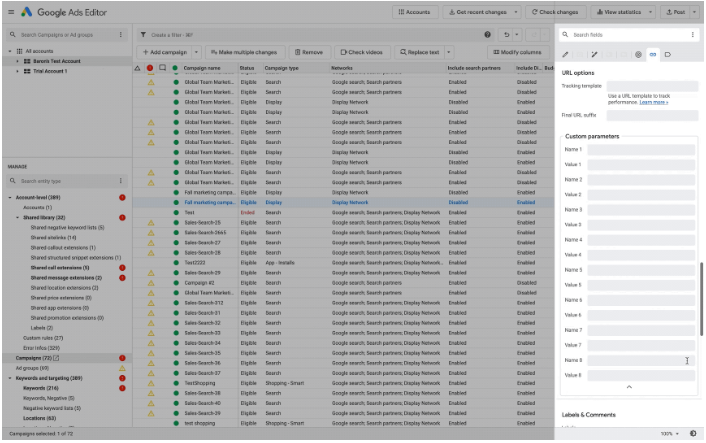Click the Name 1 custom parameter field
This screenshot has width=706, height=443.
click(x=641, y=149)
